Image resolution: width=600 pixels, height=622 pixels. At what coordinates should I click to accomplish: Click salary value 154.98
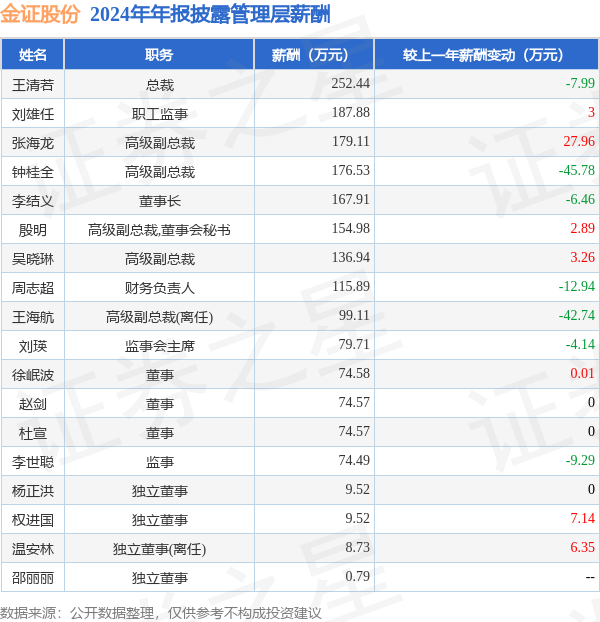pos(351,228)
